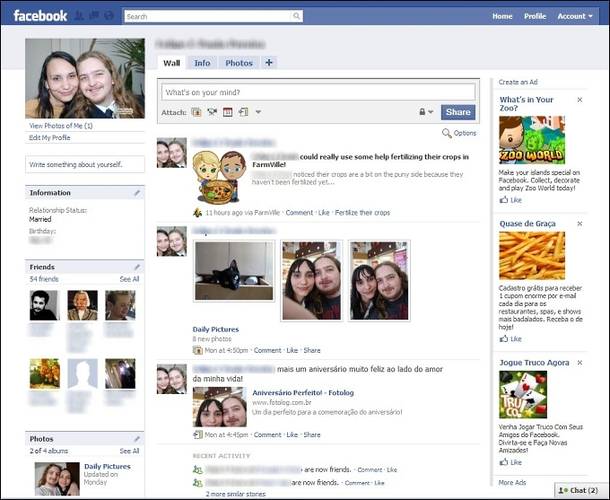Click wall Options magnifier icon
610x500 pixels.
point(447,133)
